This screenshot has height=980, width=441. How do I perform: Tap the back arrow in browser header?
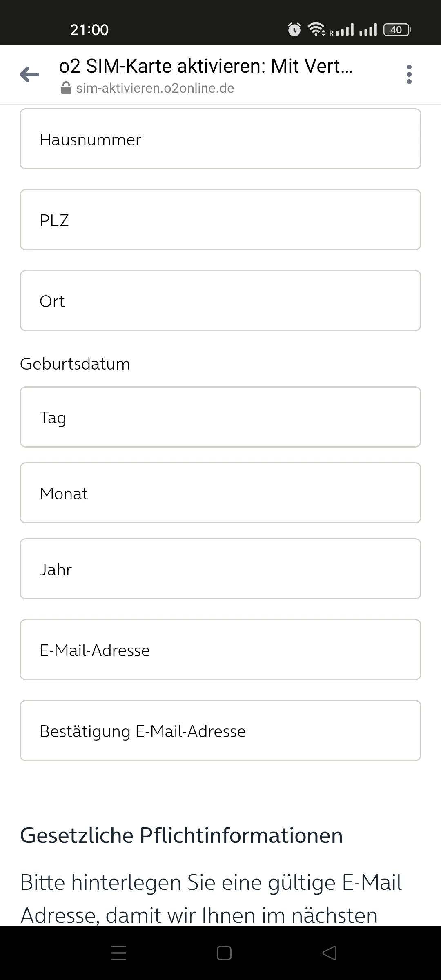[29, 74]
